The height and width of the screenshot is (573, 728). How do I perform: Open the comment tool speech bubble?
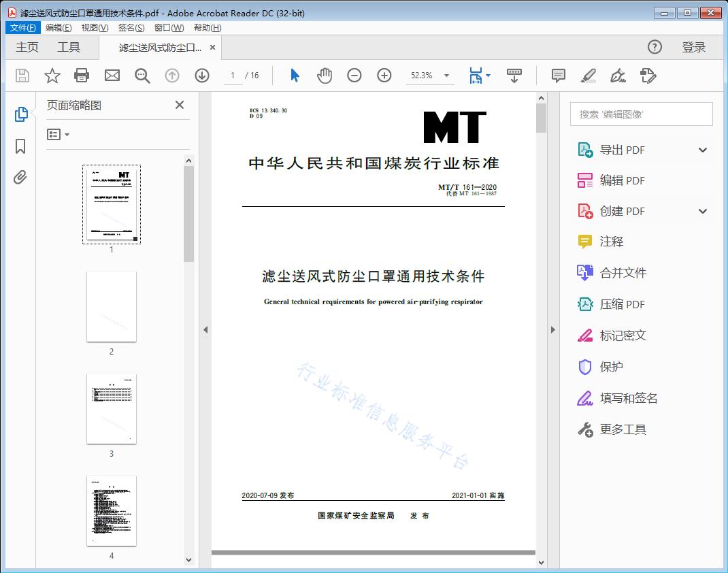(x=558, y=76)
